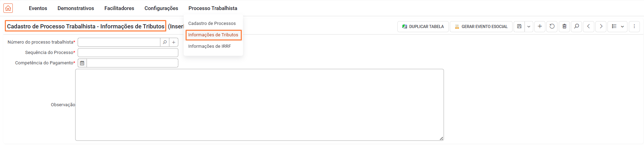This screenshot has height=146, width=644.
Task: Click the refresh/undo circular arrow icon
Action: pos(552,26)
